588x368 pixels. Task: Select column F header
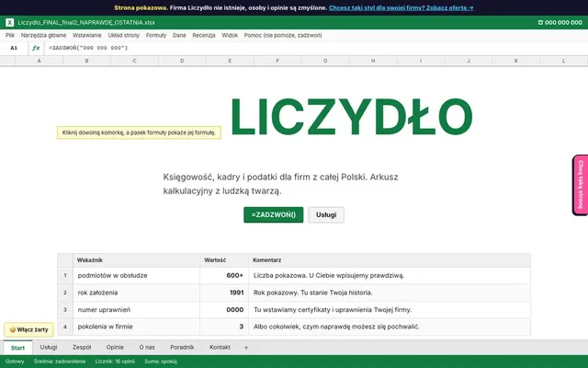point(277,61)
